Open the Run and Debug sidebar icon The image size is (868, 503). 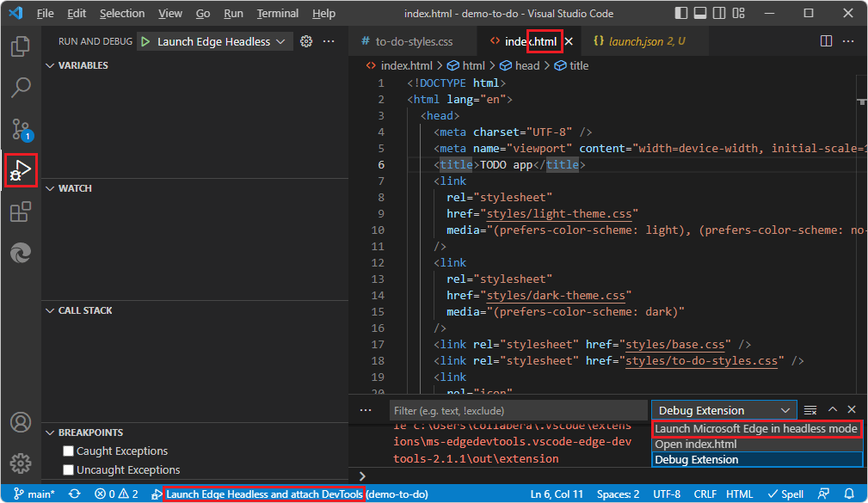(20, 169)
